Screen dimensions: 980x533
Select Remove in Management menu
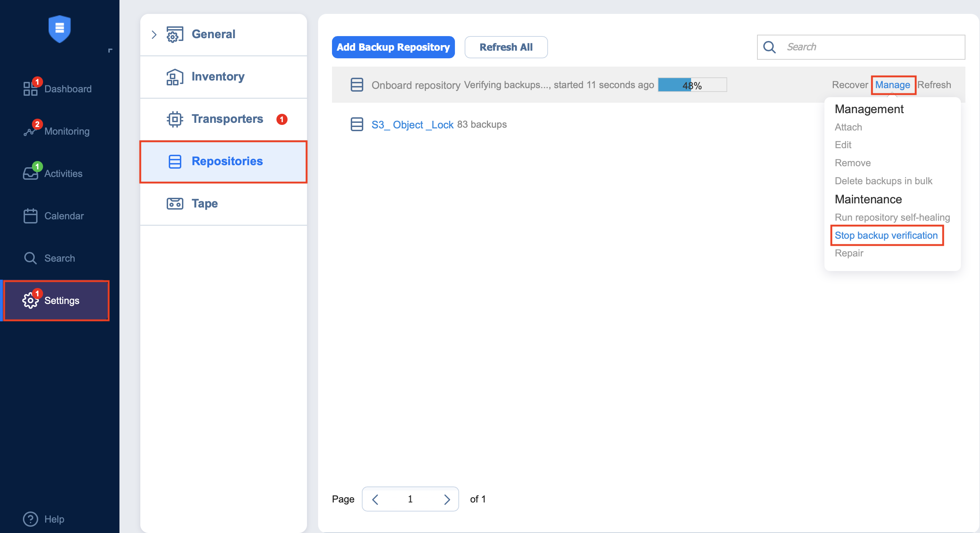tap(853, 163)
